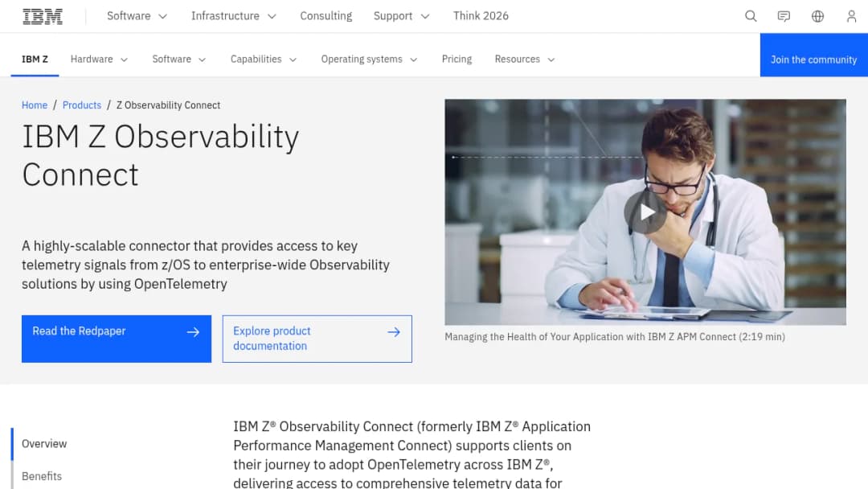The height and width of the screenshot is (489, 868).
Task: Open the user profile icon
Action: pyautogui.click(x=851, y=16)
